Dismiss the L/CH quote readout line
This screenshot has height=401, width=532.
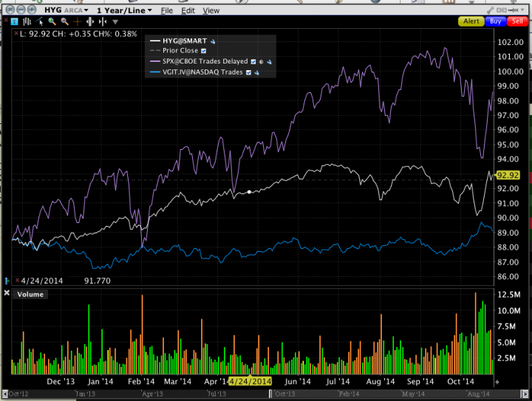16,33
